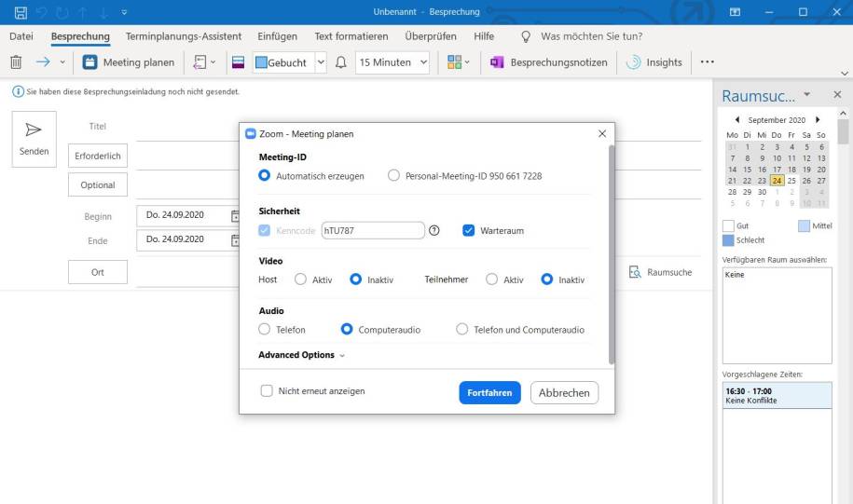The image size is (853, 504).
Task: Click the Redo icon in title bar
Action: tap(62, 12)
